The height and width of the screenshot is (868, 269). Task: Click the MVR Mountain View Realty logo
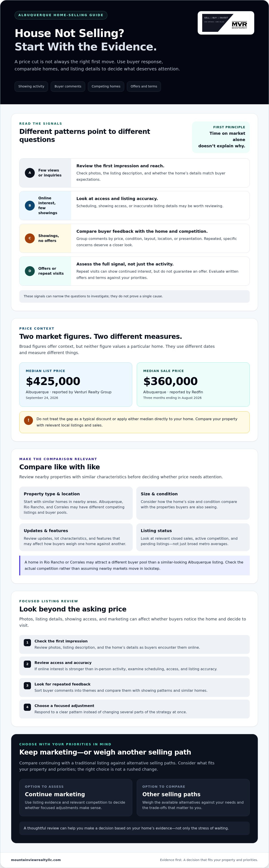(226, 23)
